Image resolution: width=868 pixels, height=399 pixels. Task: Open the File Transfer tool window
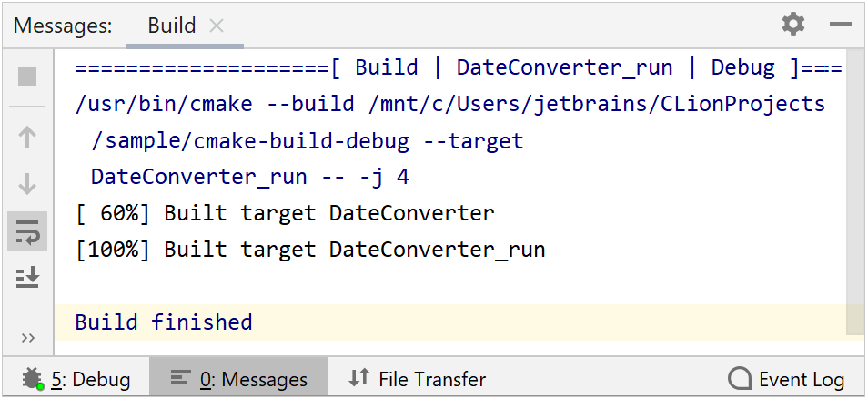[x=418, y=379]
